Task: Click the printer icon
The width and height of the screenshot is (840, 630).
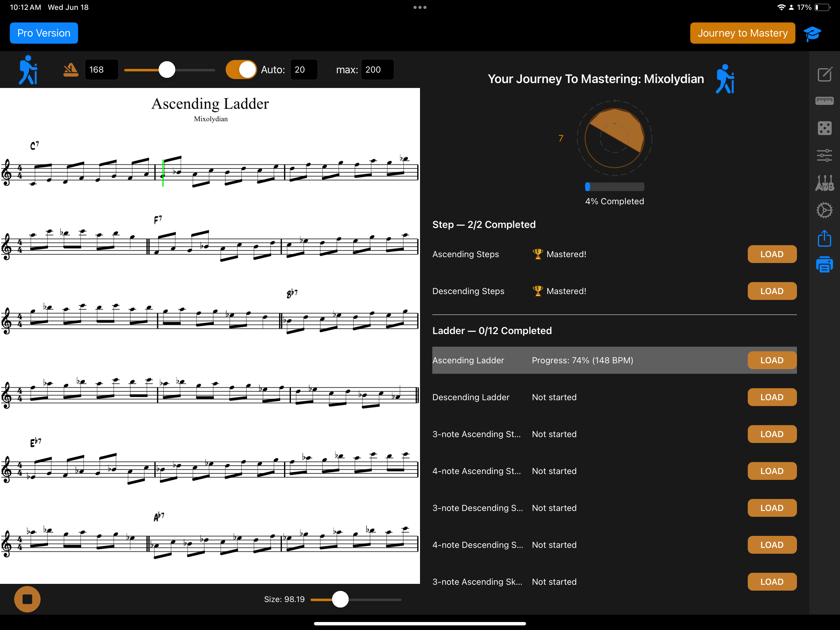Action: pyautogui.click(x=824, y=265)
